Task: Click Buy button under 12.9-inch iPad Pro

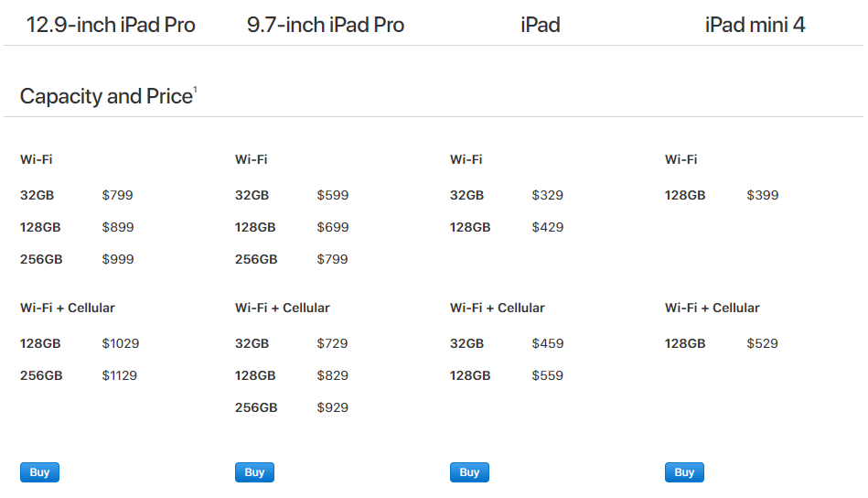Action: pyautogui.click(x=39, y=472)
